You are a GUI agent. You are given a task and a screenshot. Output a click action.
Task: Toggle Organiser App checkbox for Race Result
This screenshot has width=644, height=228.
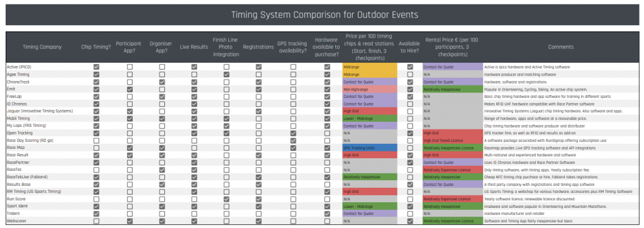coord(162,155)
